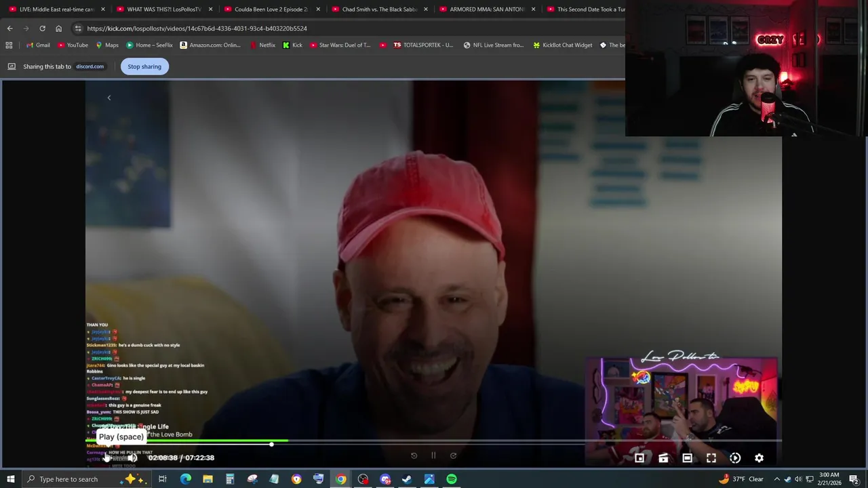Click the browser back arrow
This screenshot has height=488, width=868.
9,28
